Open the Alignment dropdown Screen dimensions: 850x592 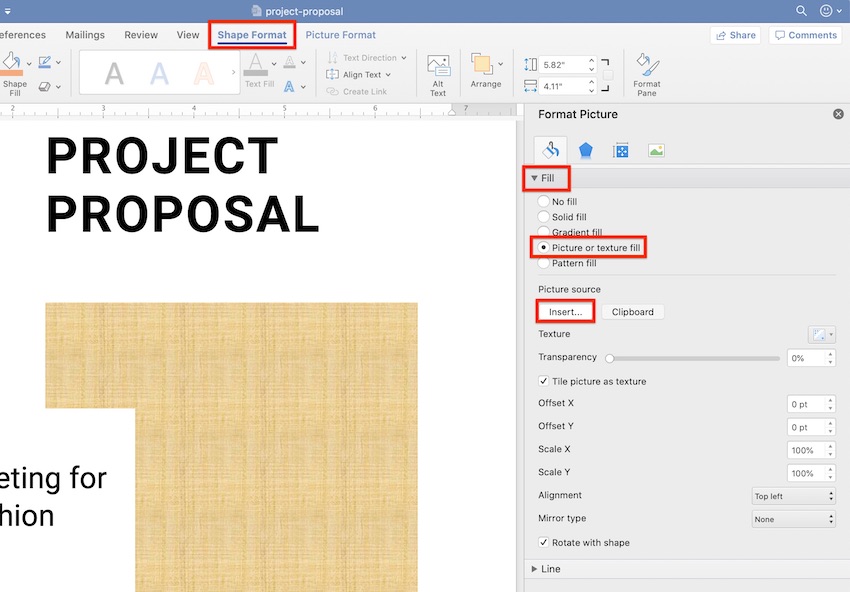(793, 495)
